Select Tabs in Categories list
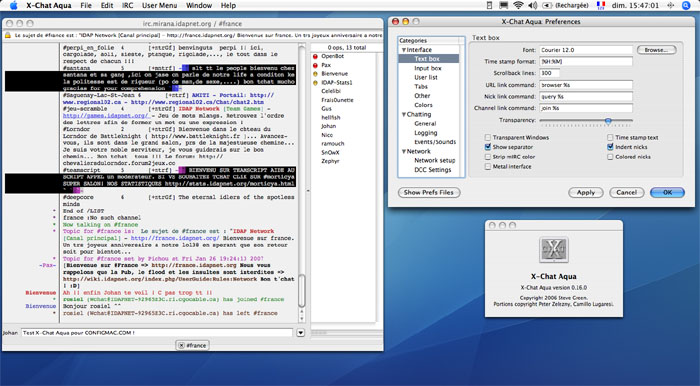 421,87
